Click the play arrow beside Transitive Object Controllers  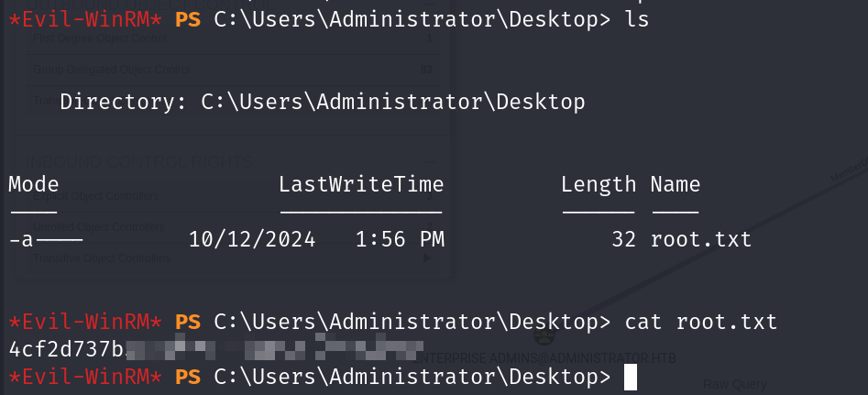426,258
